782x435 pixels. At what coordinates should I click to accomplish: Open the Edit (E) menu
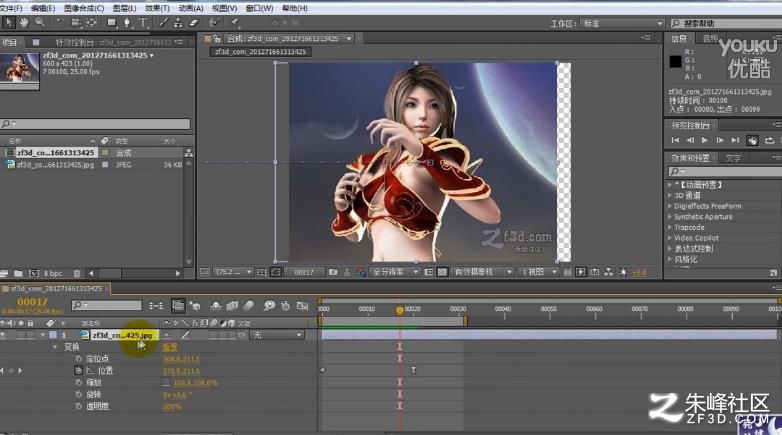click(43, 8)
